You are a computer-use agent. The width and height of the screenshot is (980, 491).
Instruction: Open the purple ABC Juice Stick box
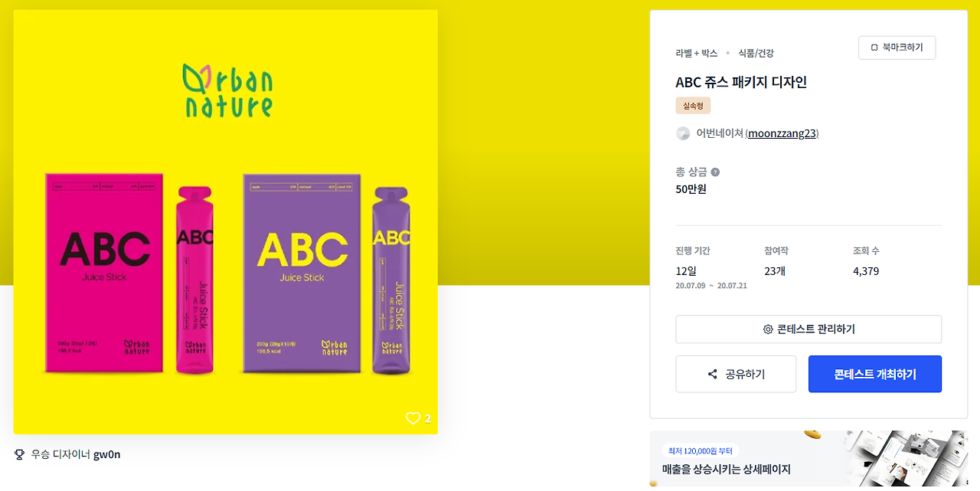point(302,273)
